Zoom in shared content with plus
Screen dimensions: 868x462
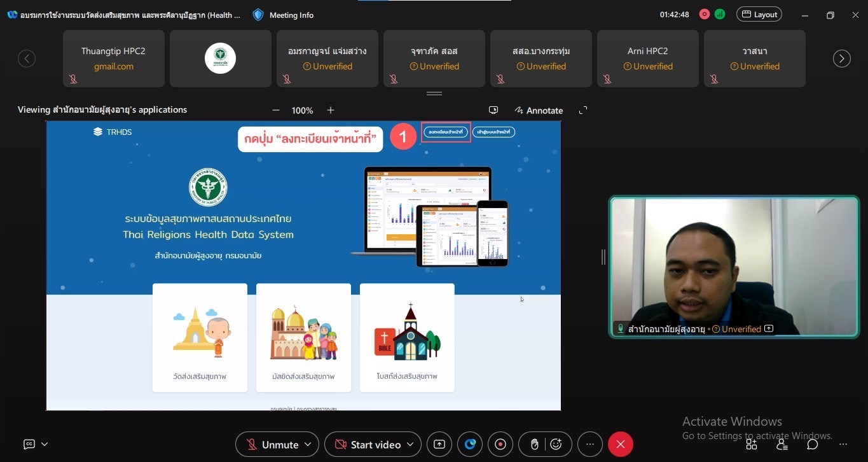click(x=331, y=110)
